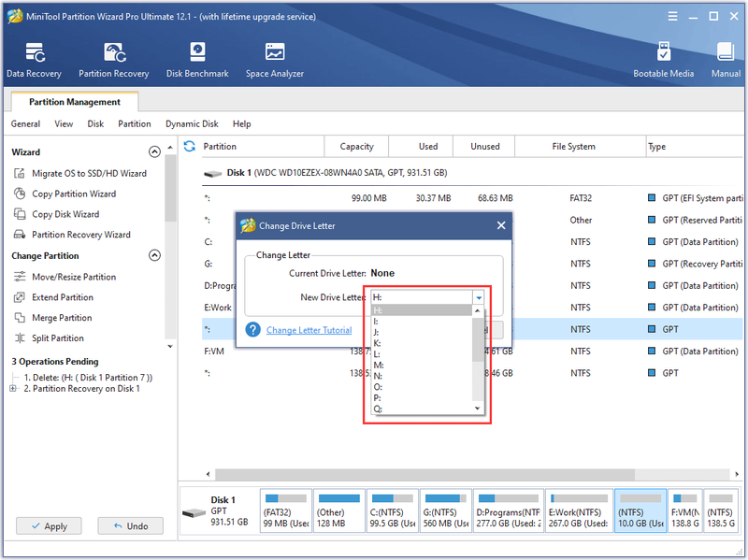748x560 pixels.
Task: Choose drive letter J: from the list
Action: (422, 333)
